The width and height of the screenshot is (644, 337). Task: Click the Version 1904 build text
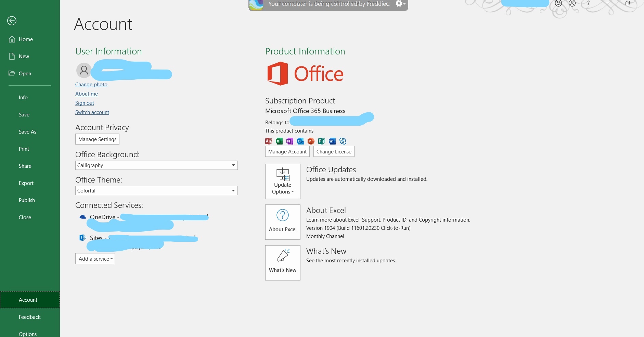click(358, 228)
